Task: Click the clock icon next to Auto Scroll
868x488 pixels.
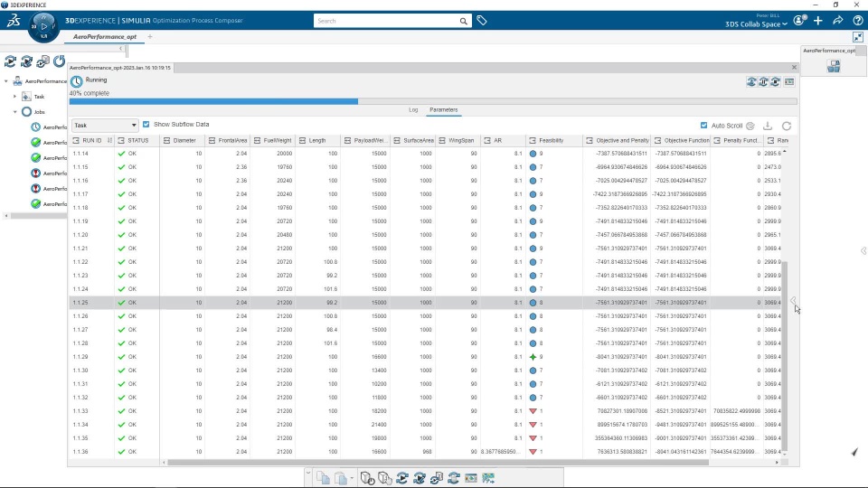Action: point(750,126)
